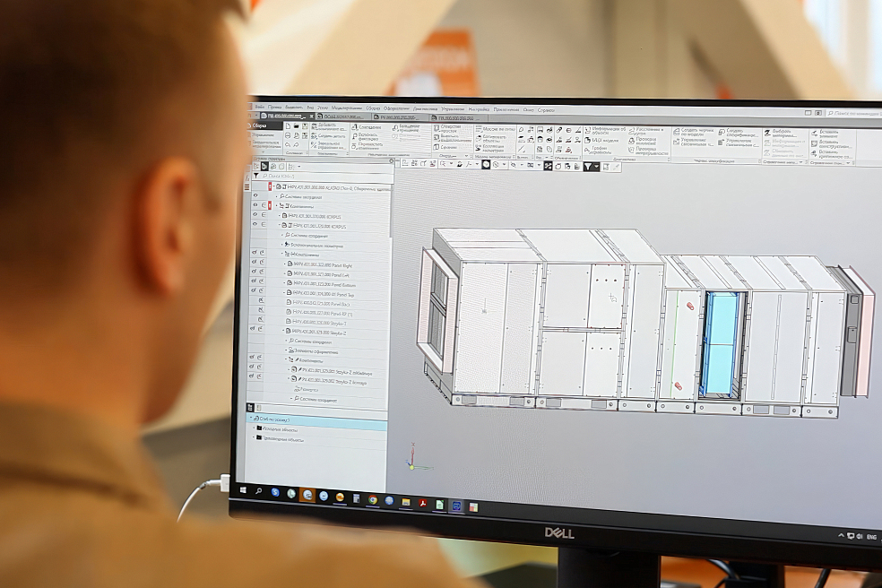Open the Справка menu

pos(546,110)
